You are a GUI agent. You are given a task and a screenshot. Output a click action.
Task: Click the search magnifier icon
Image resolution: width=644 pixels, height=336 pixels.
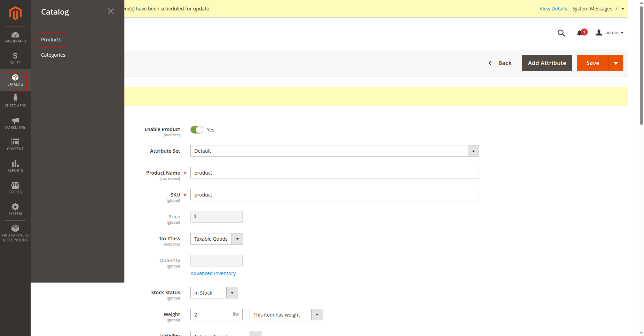point(561,33)
